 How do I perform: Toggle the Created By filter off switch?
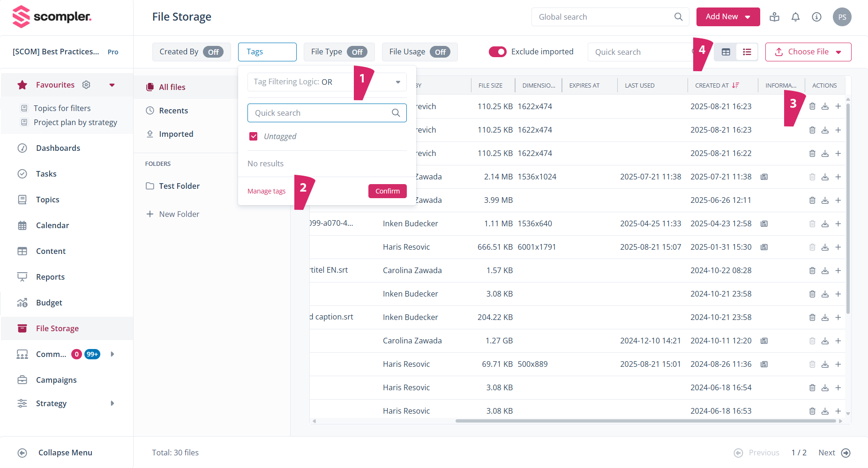[213, 52]
